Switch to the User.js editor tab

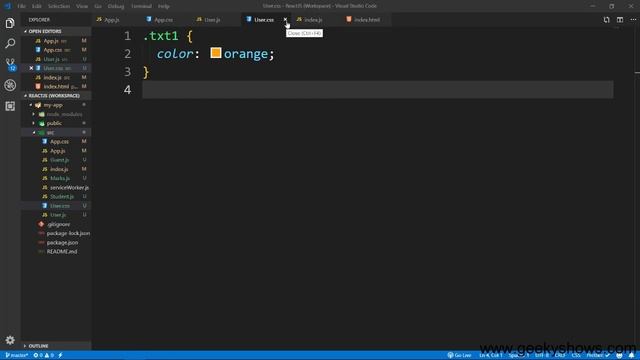coord(217,20)
